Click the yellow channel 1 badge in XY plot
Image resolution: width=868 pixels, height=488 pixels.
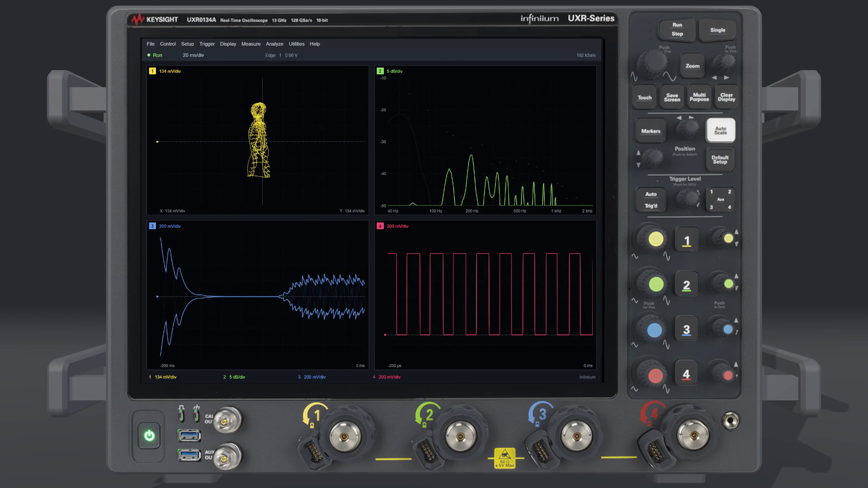[152, 71]
